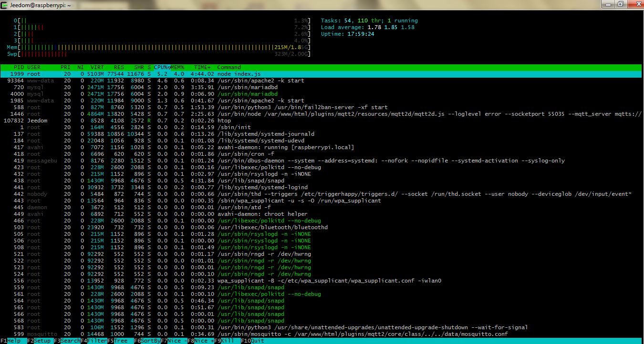Click F3 Search in the function bar

point(67,341)
